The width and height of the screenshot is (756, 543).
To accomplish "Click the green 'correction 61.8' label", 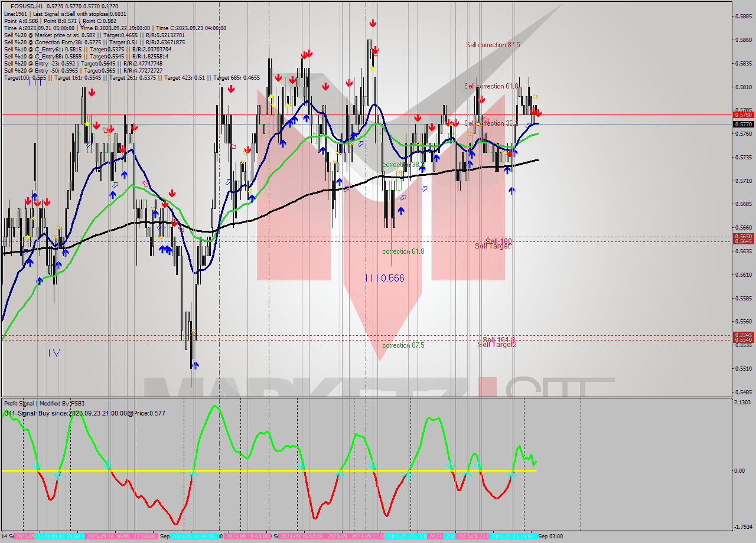I will (403, 251).
